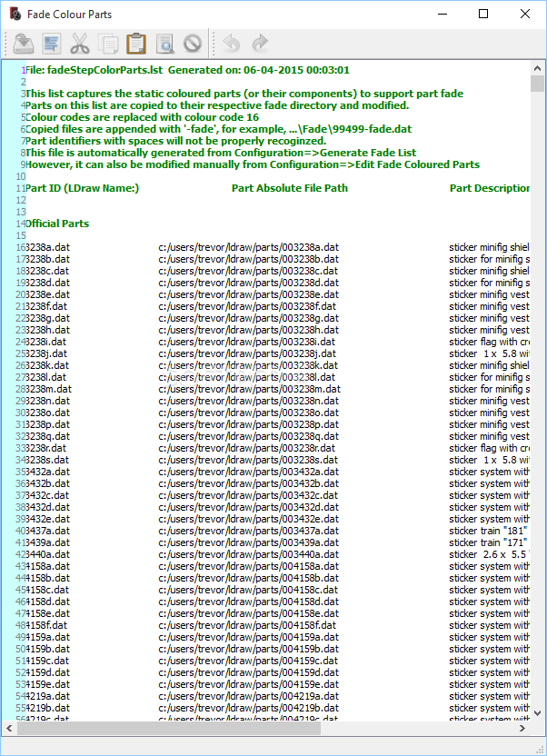Click the path ending in 003238i.dat
This screenshot has width=547, height=756.
247,342
